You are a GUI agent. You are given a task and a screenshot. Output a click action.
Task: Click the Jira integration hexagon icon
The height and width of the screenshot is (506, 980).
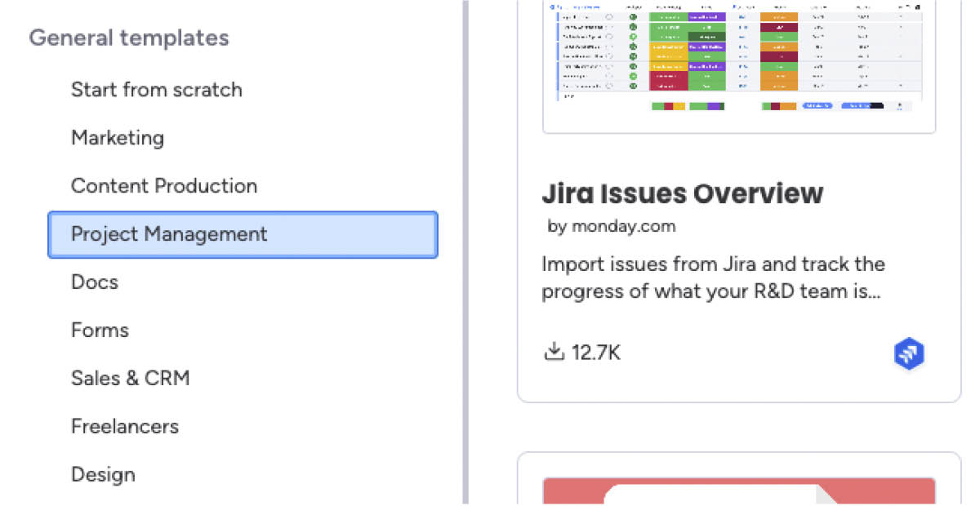coord(908,353)
